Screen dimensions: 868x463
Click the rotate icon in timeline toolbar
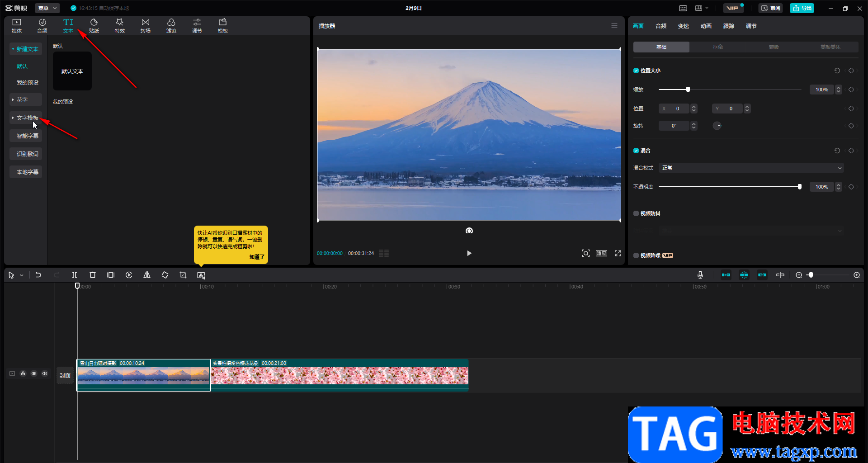pos(165,275)
